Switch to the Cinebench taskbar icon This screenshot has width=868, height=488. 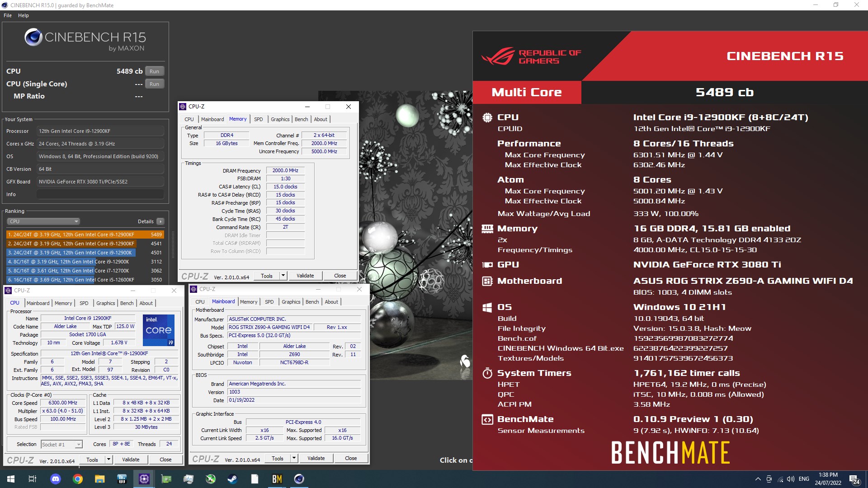point(299,479)
